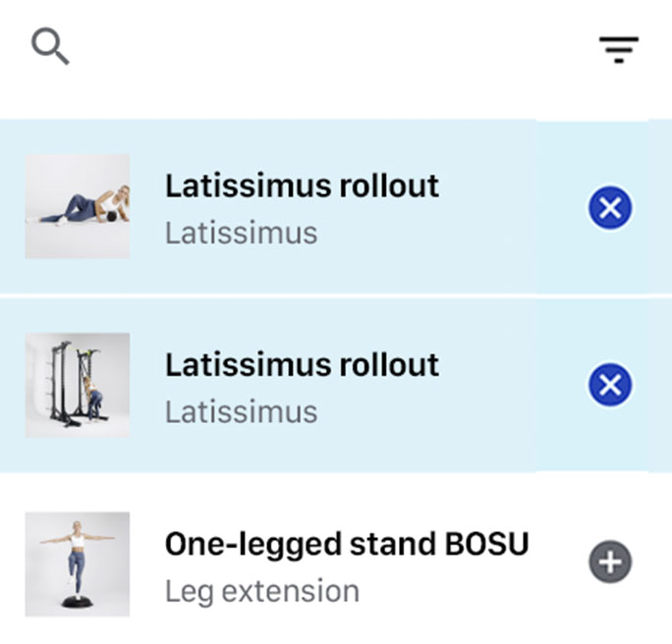Click Latissimus subtitle under floor exercise title

tap(241, 233)
